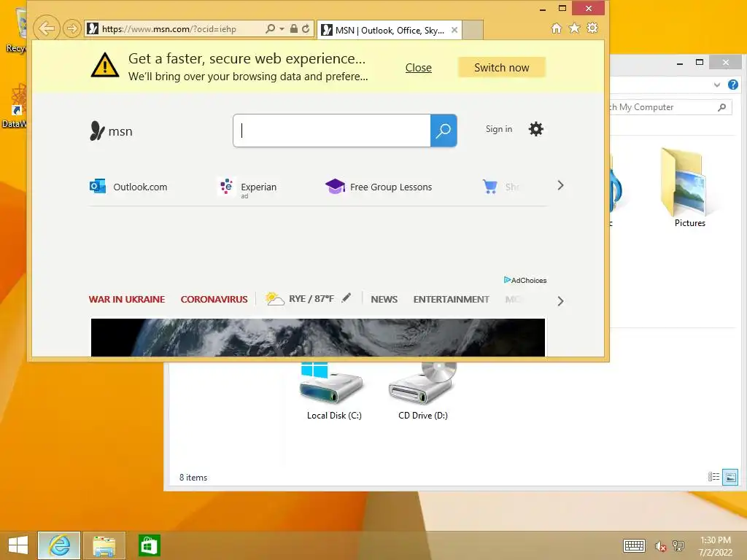Screen dimensions: 747x560
Task: Open the Windows Store taskbar icon
Action: (149, 545)
